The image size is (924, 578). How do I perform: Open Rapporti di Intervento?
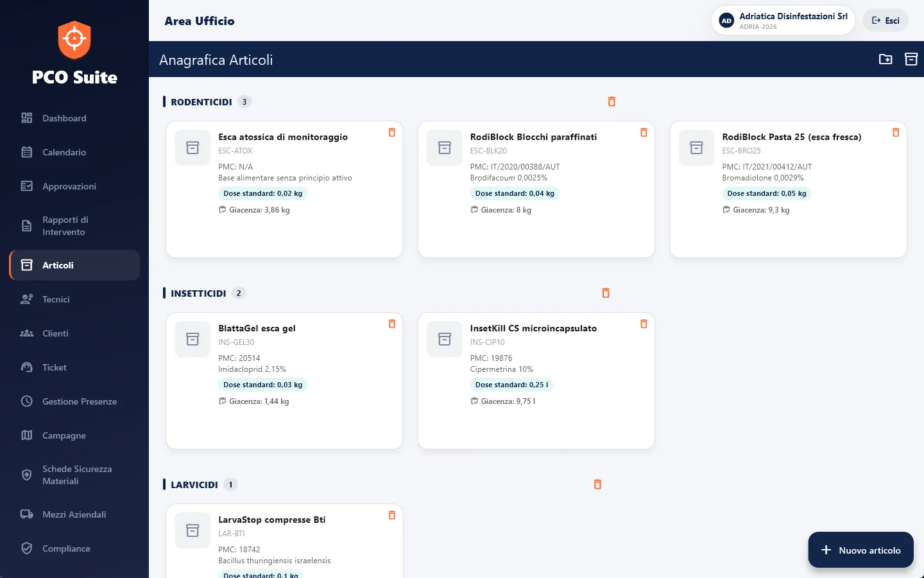(74, 226)
